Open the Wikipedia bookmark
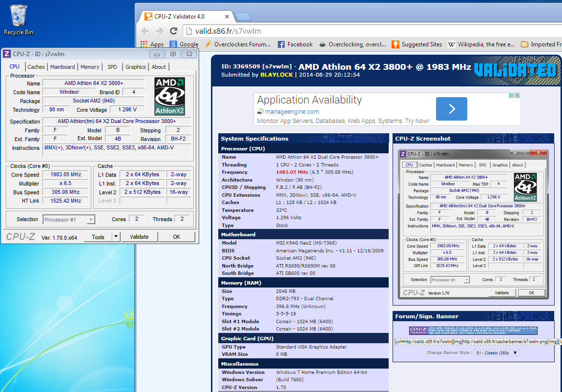The width and height of the screenshot is (562, 392). pos(481,44)
